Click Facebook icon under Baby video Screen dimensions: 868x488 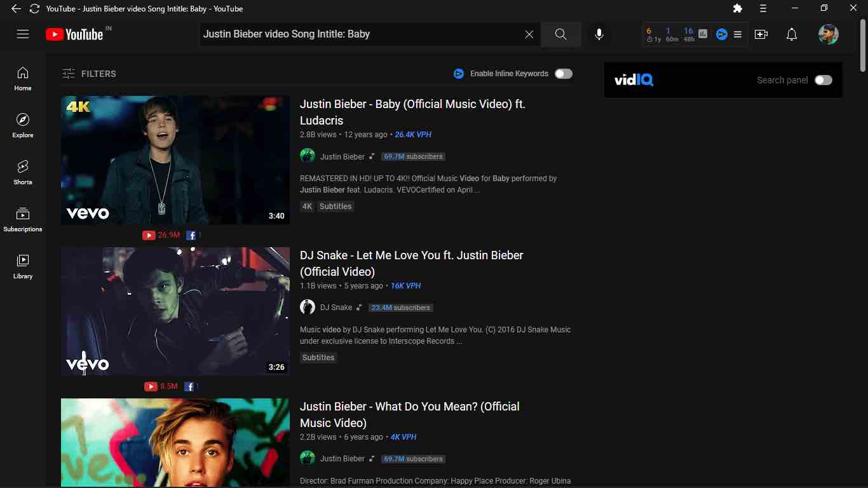coord(191,235)
